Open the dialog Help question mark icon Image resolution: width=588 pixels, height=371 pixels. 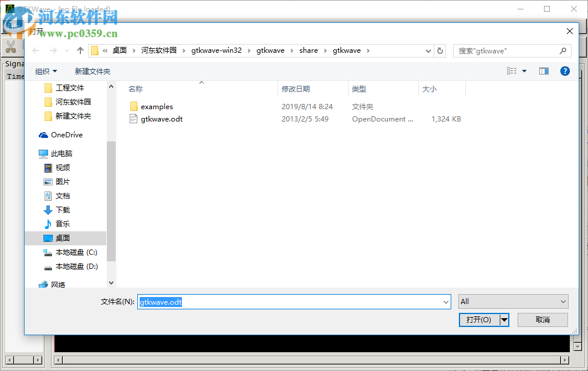[x=565, y=70]
